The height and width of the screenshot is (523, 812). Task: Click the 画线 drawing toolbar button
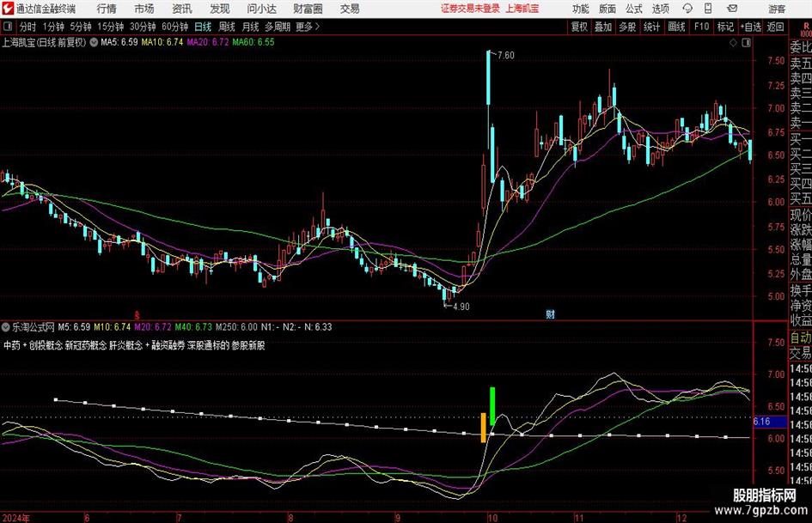coord(676,27)
